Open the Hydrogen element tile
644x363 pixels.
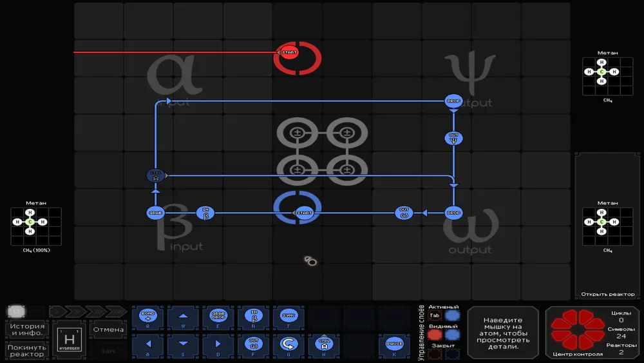tap(69, 340)
